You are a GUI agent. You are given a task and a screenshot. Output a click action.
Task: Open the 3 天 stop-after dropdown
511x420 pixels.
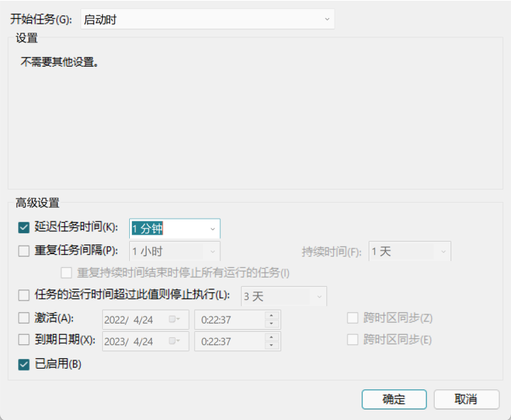point(284,296)
